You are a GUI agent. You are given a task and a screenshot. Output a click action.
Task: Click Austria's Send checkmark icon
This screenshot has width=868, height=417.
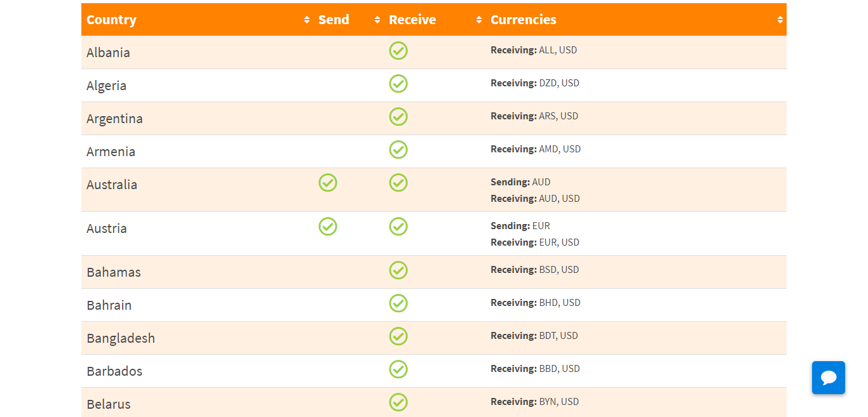(328, 227)
